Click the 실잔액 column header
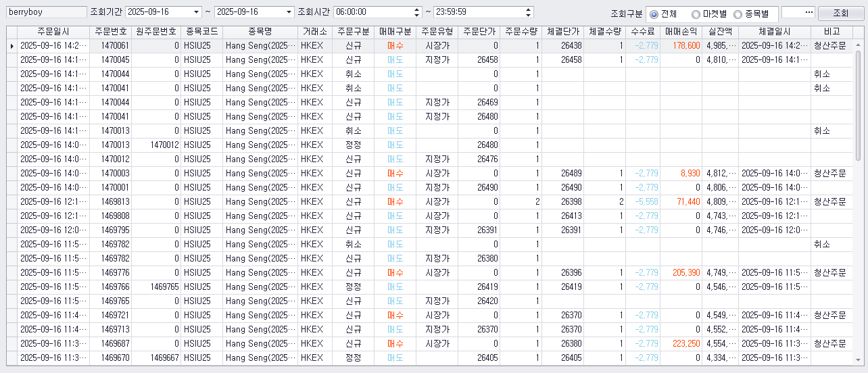 pyautogui.click(x=721, y=32)
